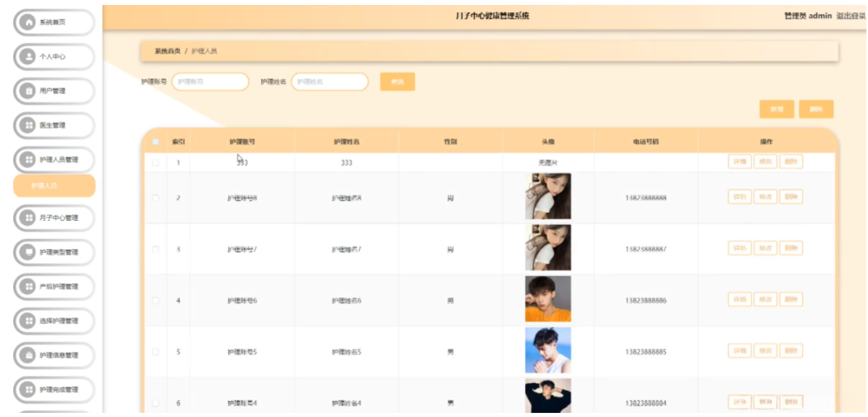The image size is (868, 417).
Task: Click the 护理账号 column header
Action: (242, 142)
